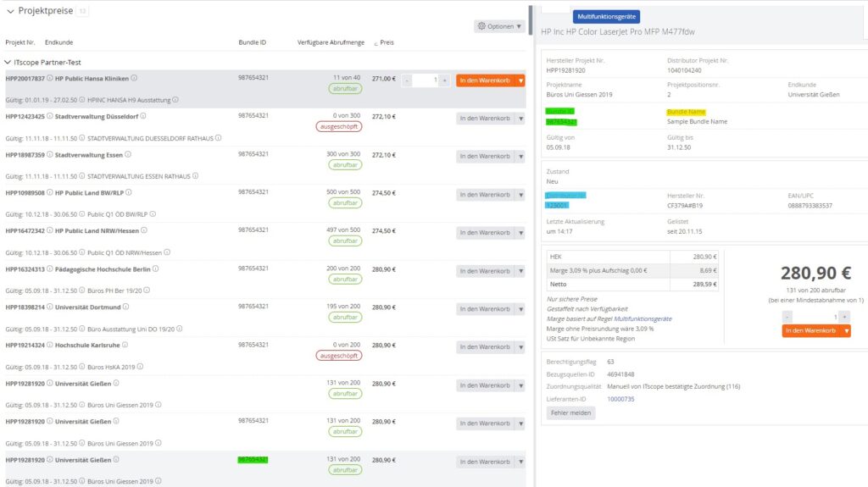Click the project list vertical scrollbar
Image resolution: width=868 pixels, height=487 pixels.
[531, 20]
